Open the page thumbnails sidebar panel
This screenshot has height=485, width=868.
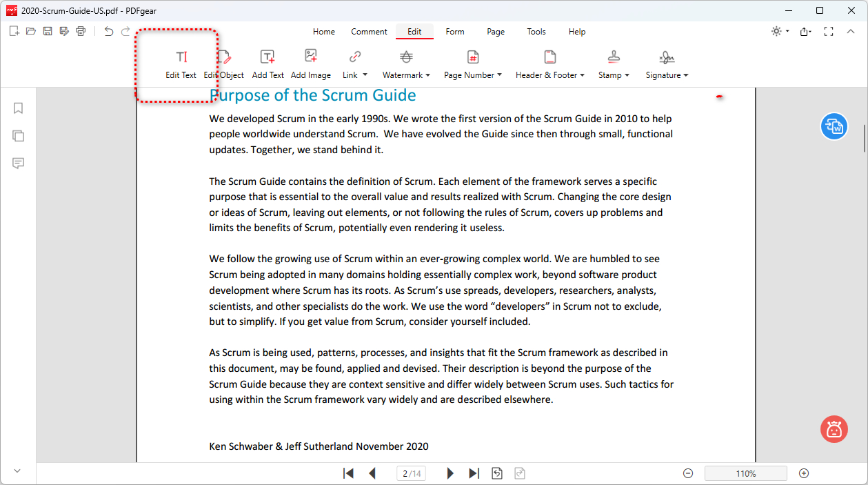(x=19, y=136)
